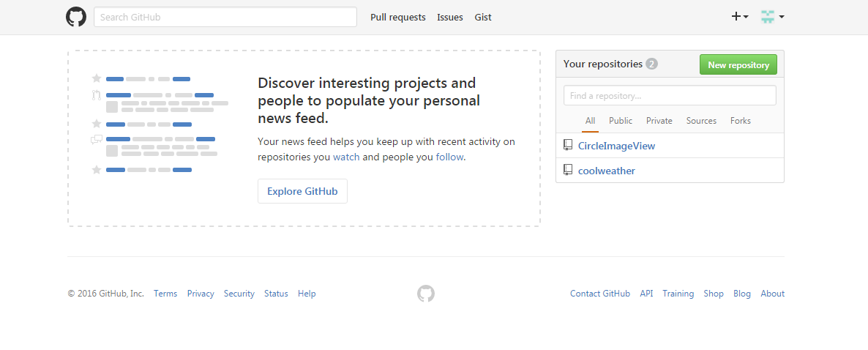Screen dimensions: 868x350
Task: Click the book icon beside CircleImageView
Action: [568, 145]
